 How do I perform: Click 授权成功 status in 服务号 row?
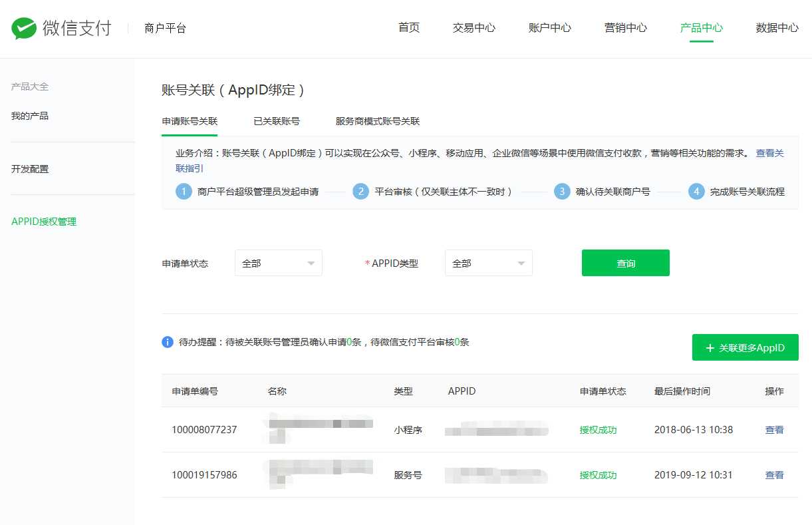coord(599,475)
